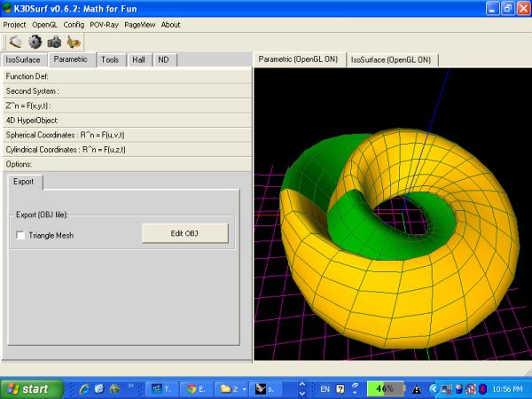The width and height of the screenshot is (532, 399).
Task: Expand the 4D HyperObject section
Action: (127, 120)
